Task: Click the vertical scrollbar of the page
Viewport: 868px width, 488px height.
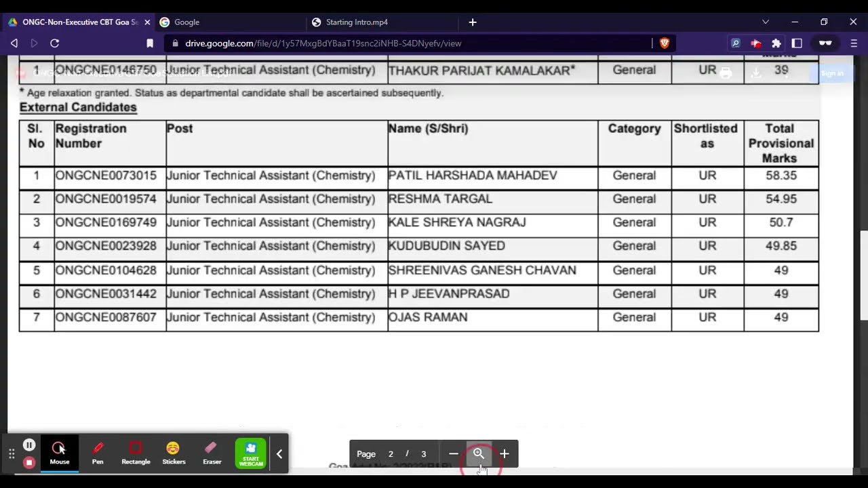Action: (863, 274)
